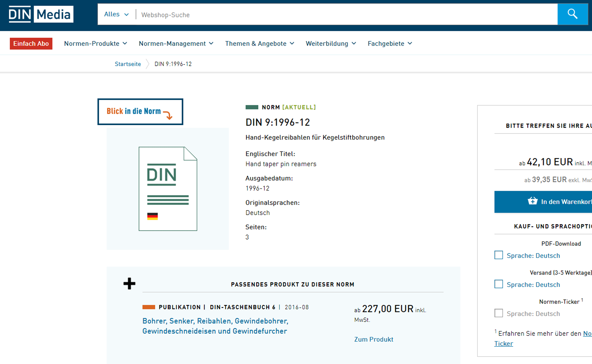Expand the Fachgebiete menu
Screen dimensions: 592x364
tap(390, 43)
